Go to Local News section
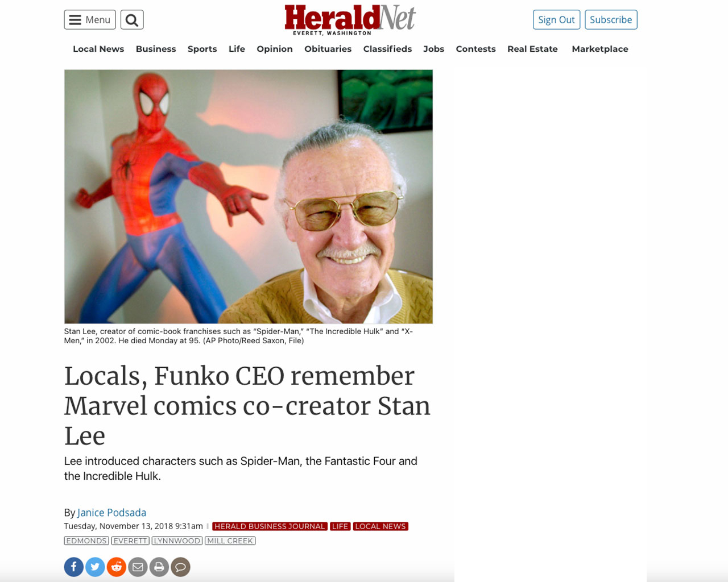The image size is (728, 582). [x=98, y=49]
